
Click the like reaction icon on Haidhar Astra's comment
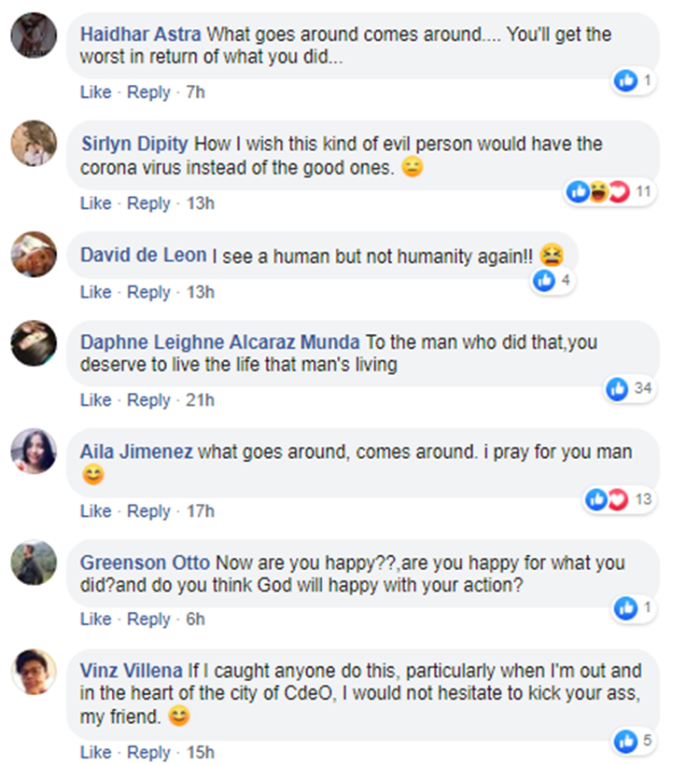(625, 81)
